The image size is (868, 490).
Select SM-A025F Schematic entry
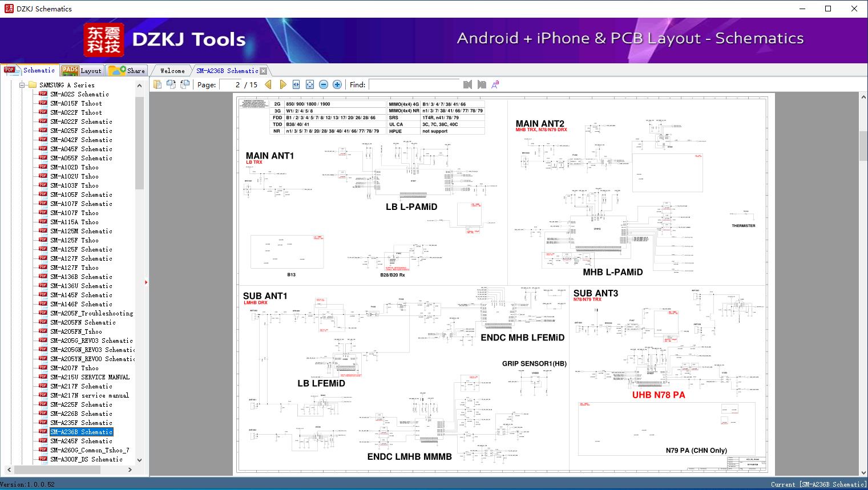[81, 131]
